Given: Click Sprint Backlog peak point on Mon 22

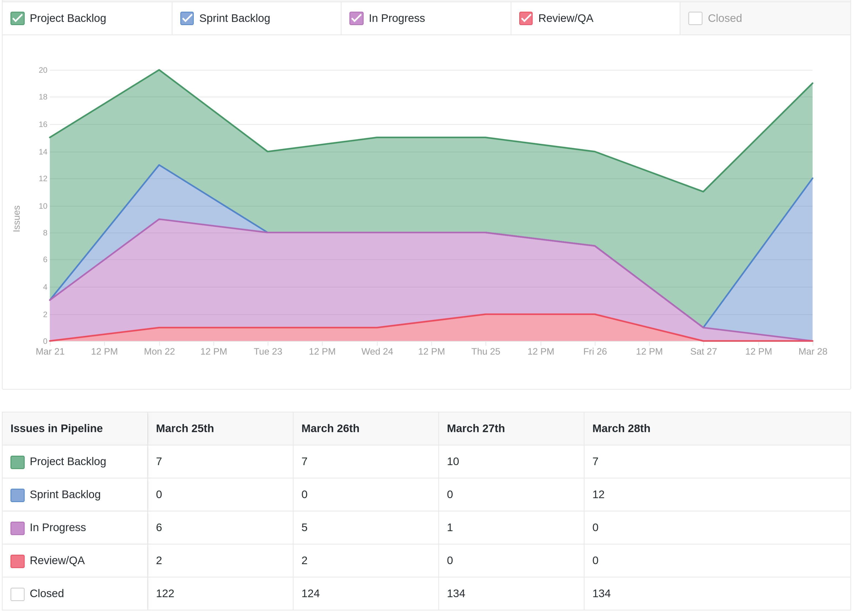Looking at the screenshot, I should coord(160,165).
